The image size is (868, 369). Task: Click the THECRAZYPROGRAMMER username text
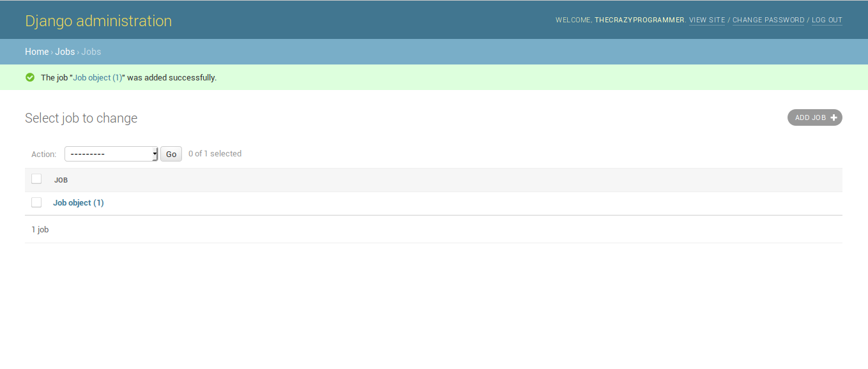(x=639, y=20)
